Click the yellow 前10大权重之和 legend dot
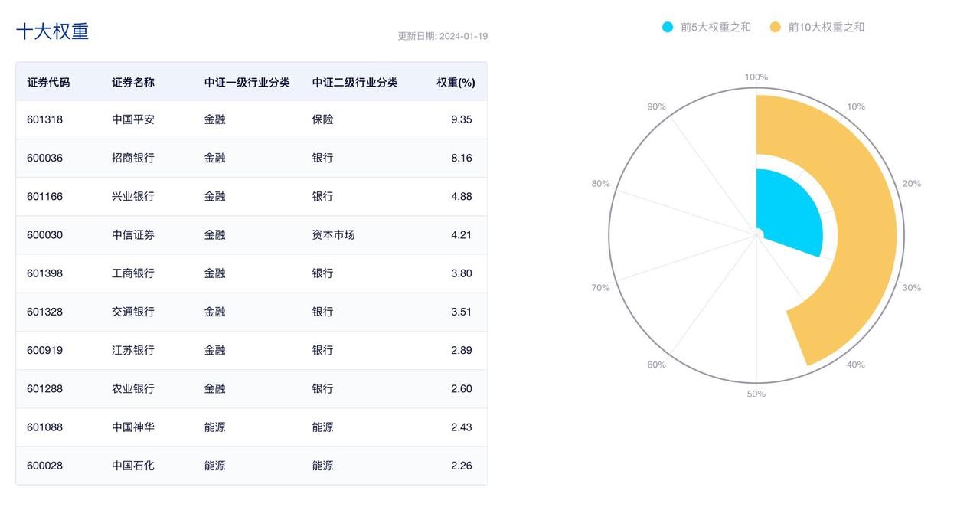The height and width of the screenshot is (507, 980). pyautogui.click(x=776, y=27)
